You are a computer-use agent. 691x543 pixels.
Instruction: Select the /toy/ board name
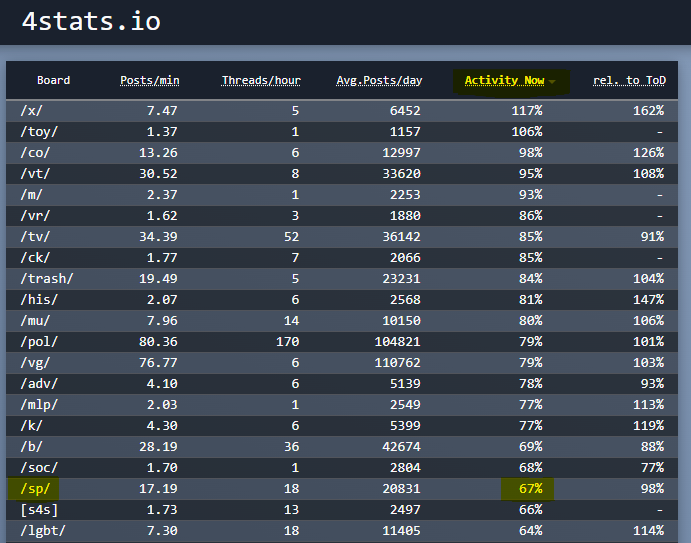tap(39, 132)
